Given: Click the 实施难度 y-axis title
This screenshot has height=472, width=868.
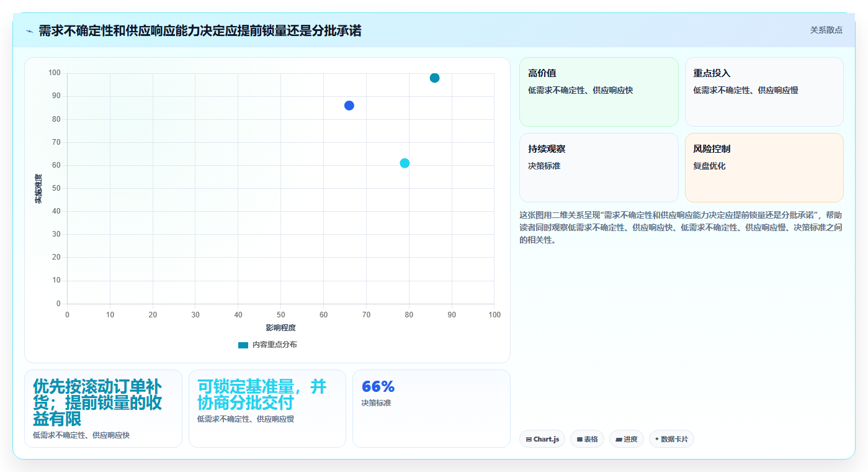Looking at the screenshot, I should pyautogui.click(x=38, y=189).
